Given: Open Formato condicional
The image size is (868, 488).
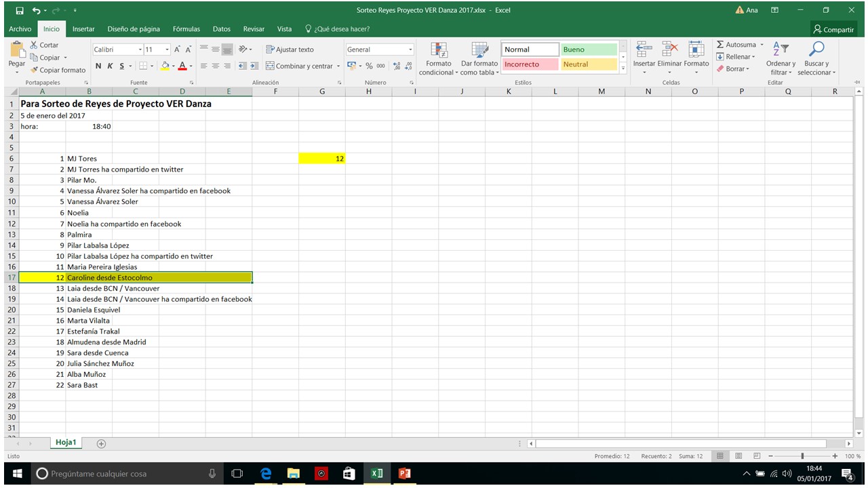Looking at the screenshot, I should click(x=439, y=58).
